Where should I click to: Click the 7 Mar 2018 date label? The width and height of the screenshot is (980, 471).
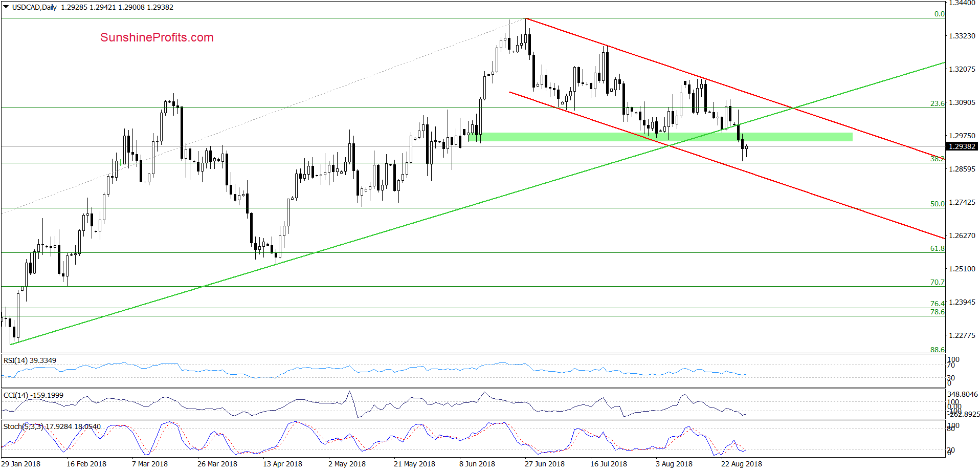click(x=150, y=464)
